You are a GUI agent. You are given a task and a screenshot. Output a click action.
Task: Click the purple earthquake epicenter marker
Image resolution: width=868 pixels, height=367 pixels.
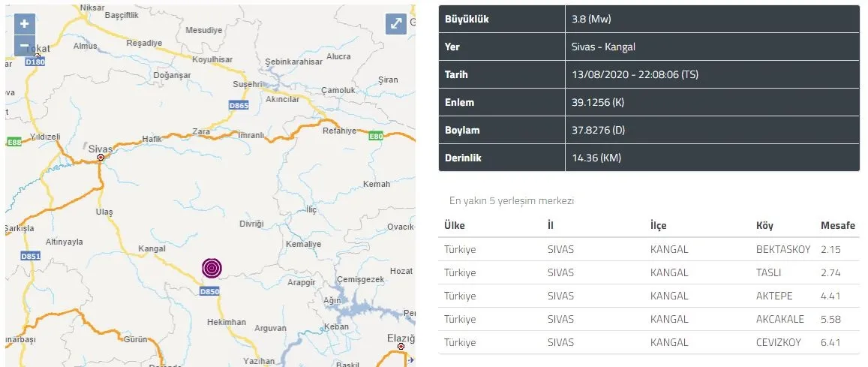click(212, 268)
